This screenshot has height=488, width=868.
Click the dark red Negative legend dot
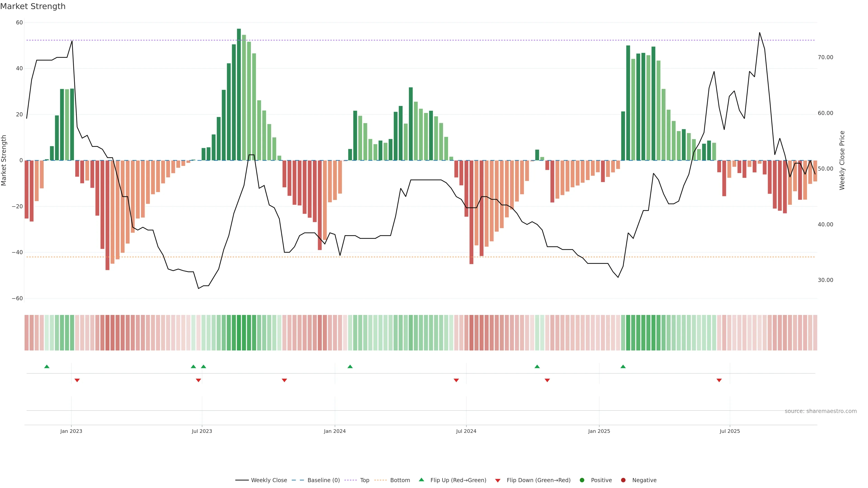click(623, 480)
